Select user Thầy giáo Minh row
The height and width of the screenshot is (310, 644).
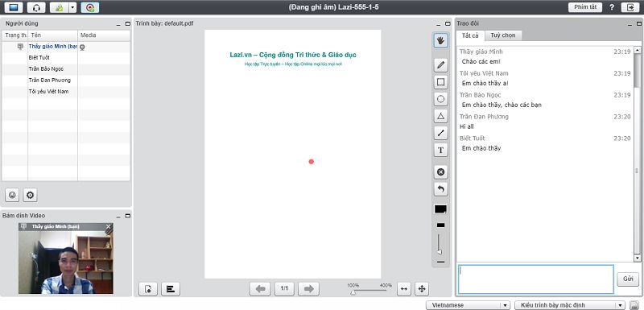point(66,47)
